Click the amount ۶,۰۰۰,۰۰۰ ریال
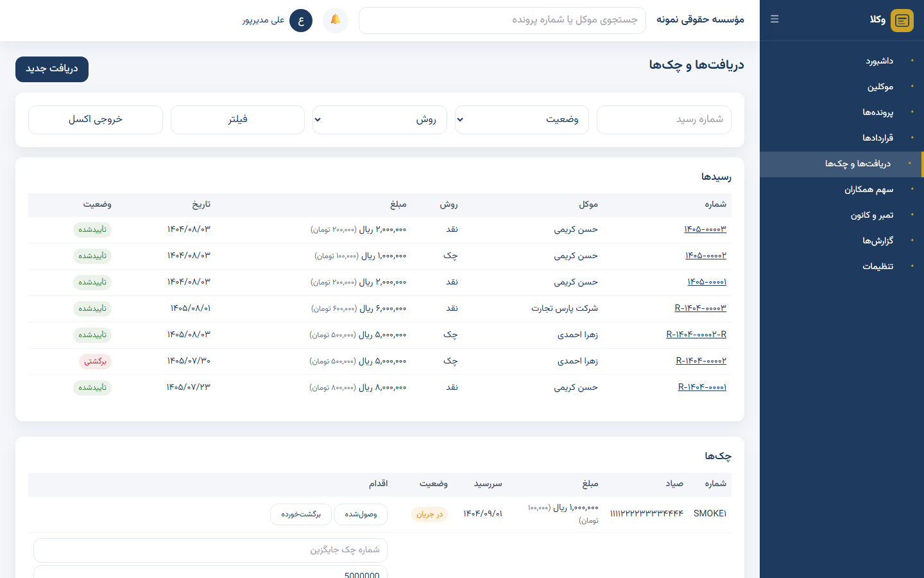 (383, 308)
